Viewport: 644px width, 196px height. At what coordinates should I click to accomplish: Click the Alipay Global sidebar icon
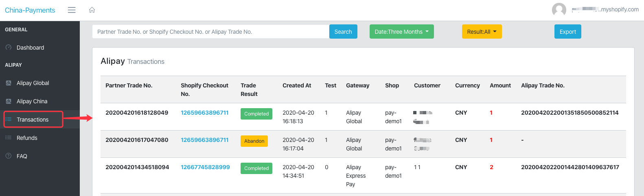9,83
